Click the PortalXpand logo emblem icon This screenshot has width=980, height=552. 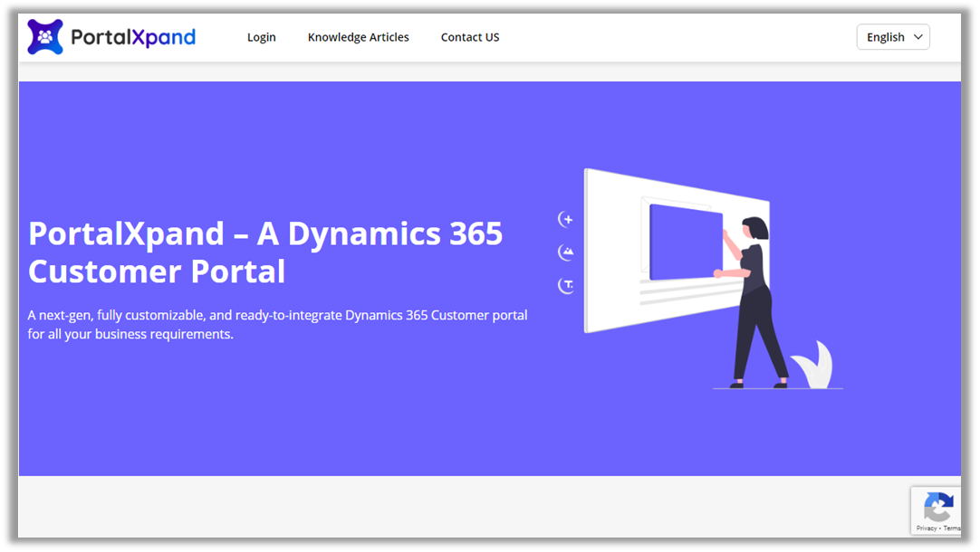click(x=45, y=37)
